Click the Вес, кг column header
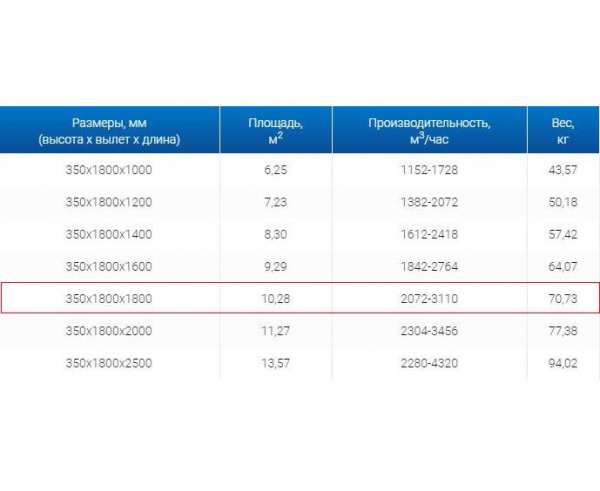 (x=563, y=130)
